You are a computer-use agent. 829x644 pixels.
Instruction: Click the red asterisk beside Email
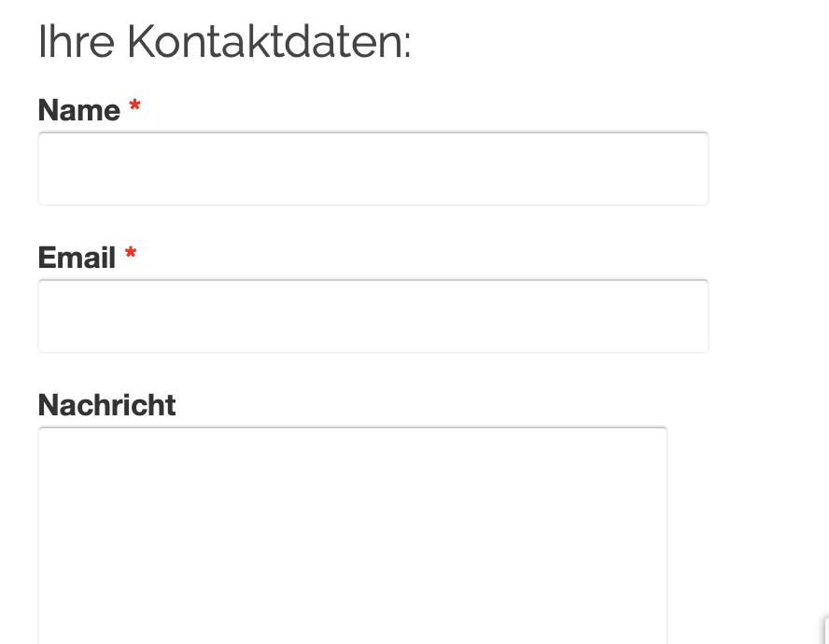[x=131, y=255]
